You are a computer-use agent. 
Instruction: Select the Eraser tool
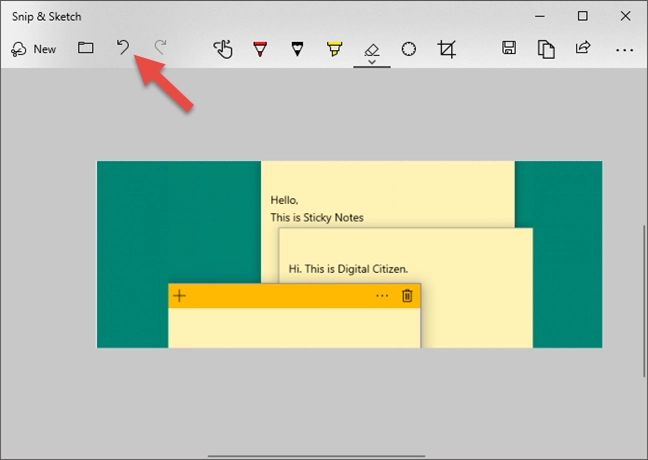click(372, 50)
